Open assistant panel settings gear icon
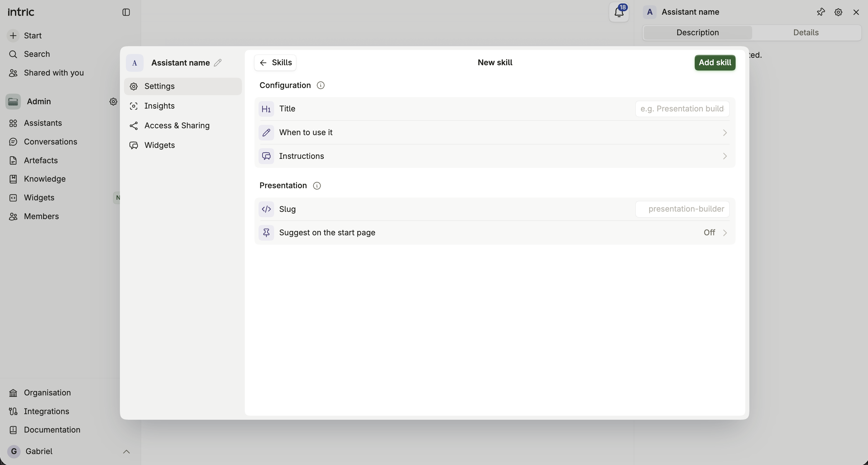 [x=838, y=12]
